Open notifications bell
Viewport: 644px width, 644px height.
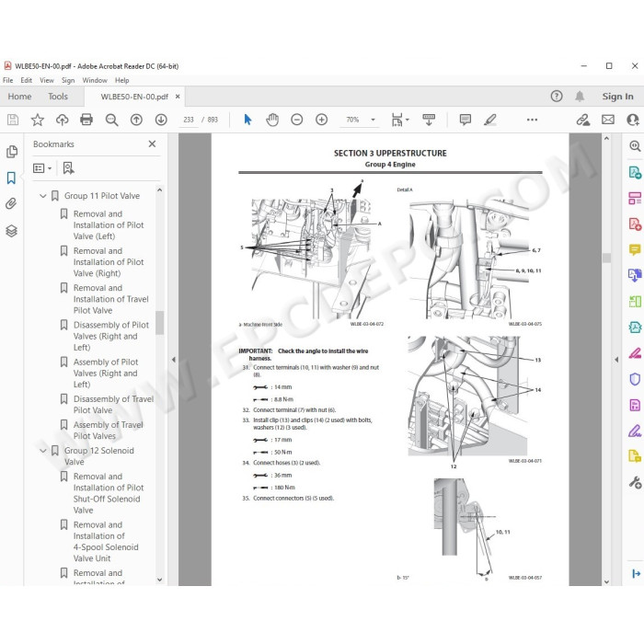580,96
